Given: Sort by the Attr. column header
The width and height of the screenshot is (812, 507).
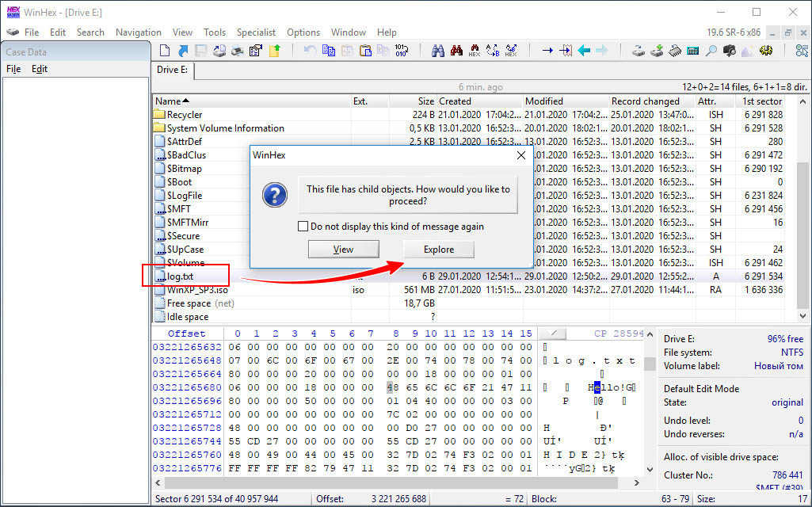Looking at the screenshot, I should click(715, 101).
